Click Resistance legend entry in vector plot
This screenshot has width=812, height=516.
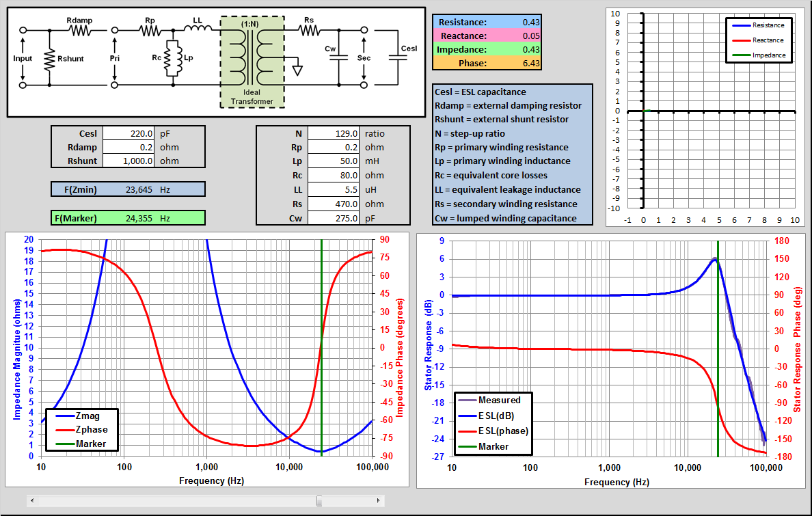click(x=759, y=25)
